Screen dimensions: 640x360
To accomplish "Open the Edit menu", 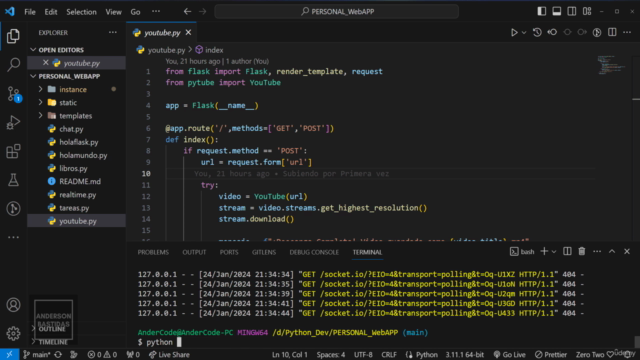I will tap(51, 12).
